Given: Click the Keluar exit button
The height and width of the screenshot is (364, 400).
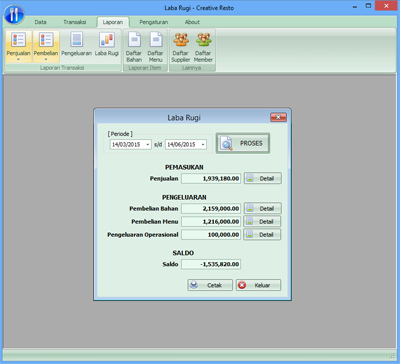Looking at the screenshot, I should [258, 285].
